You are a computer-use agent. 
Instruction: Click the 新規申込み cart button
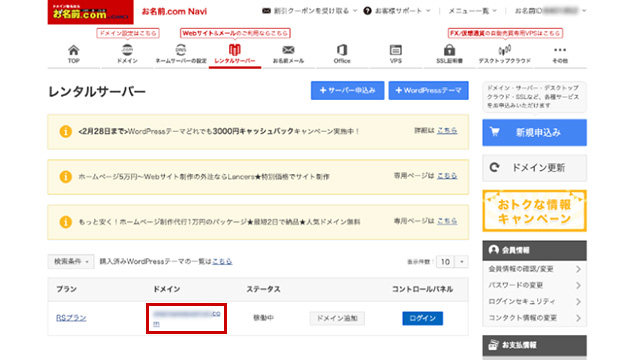pos(534,133)
